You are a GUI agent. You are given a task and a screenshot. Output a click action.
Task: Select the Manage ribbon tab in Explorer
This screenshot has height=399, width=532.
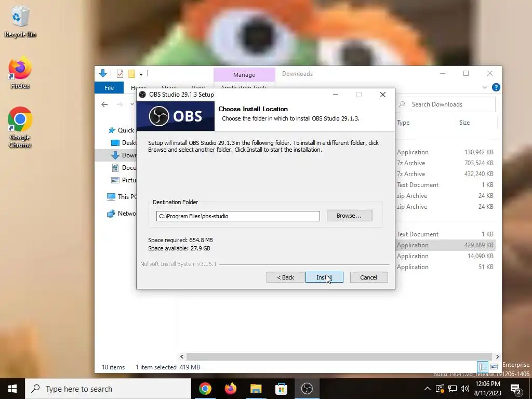click(x=244, y=75)
